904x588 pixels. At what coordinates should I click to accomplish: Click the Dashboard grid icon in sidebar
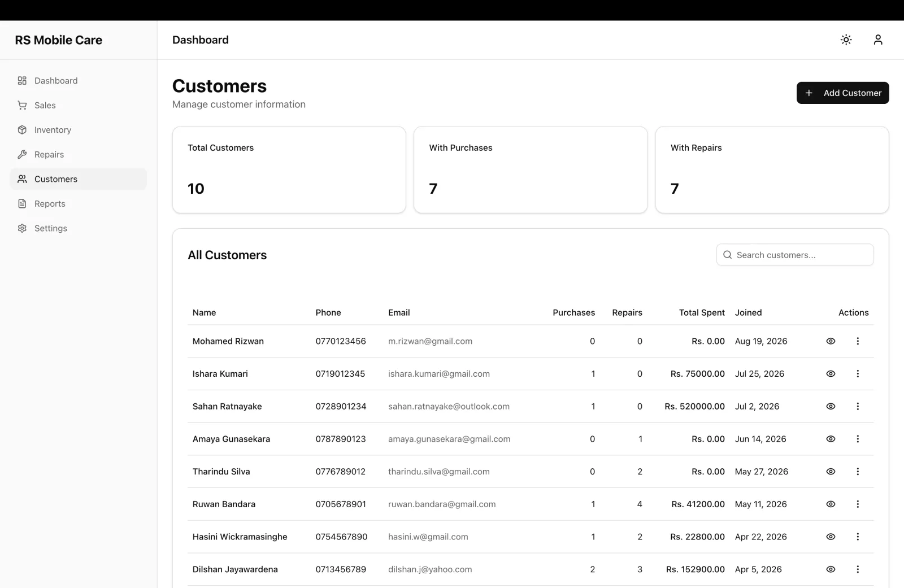click(x=22, y=81)
